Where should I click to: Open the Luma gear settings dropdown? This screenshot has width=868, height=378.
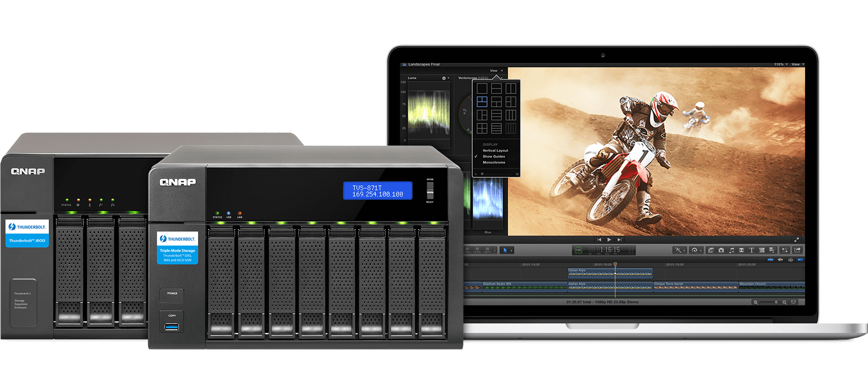coord(446,78)
